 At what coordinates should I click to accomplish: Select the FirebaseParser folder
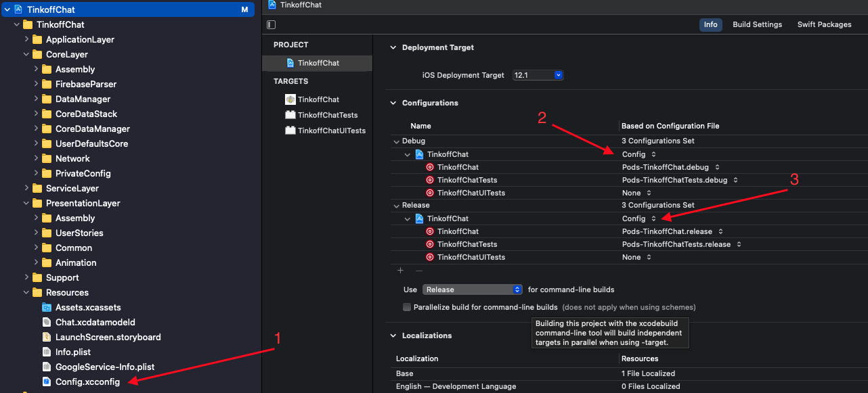coord(85,84)
